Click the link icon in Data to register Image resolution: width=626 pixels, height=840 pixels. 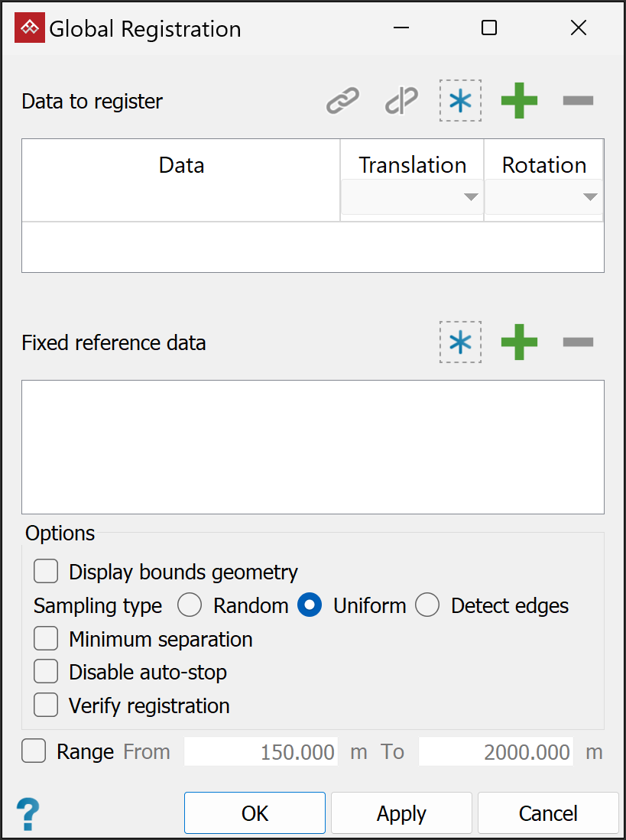coord(342,101)
